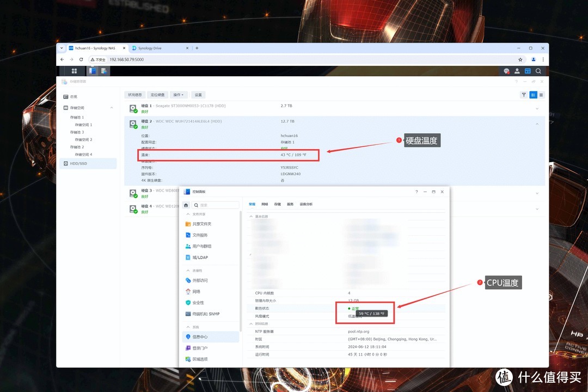Switch to compact list view icon
The image size is (588, 392).
[x=541, y=95]
